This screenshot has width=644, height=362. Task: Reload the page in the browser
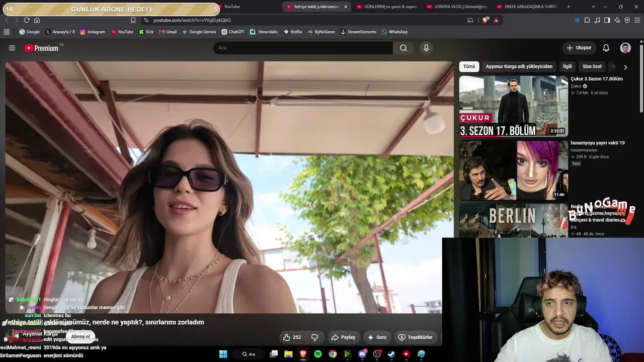[27, 20]
